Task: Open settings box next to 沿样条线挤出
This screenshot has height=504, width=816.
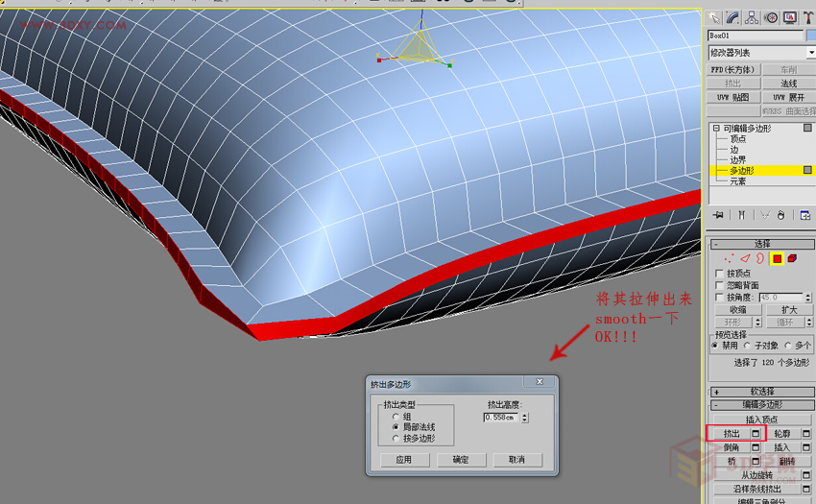Action: [x=806, y=489]
